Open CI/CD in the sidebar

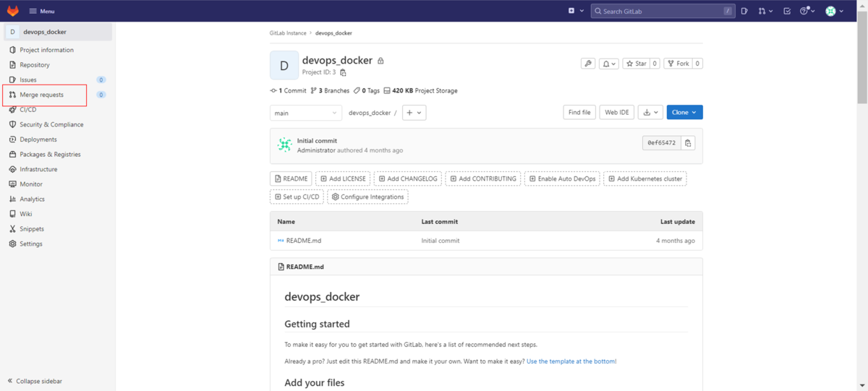(28, 110)
